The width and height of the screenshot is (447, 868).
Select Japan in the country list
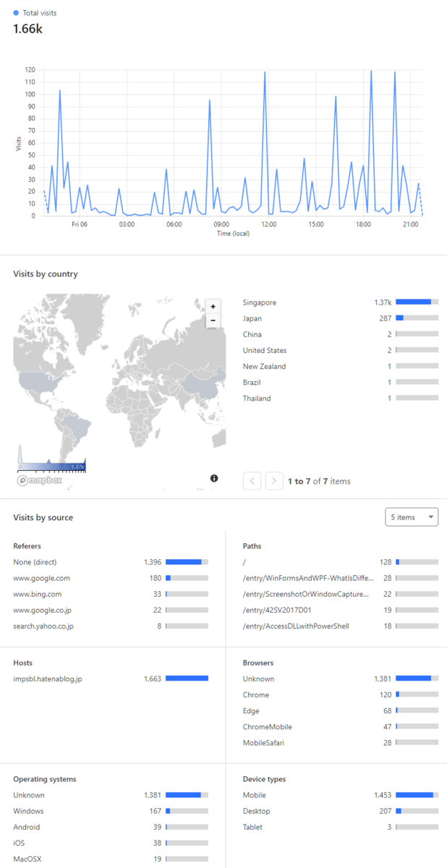click(252, 318)
